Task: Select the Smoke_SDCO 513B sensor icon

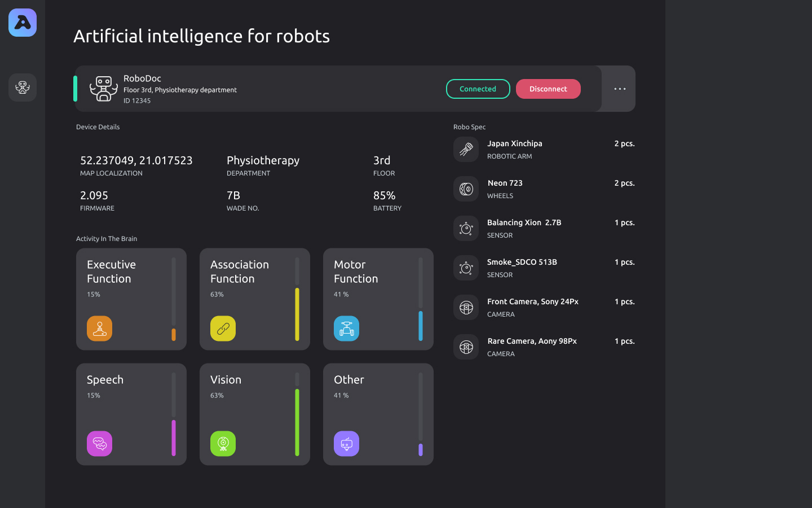Action: 466,268
